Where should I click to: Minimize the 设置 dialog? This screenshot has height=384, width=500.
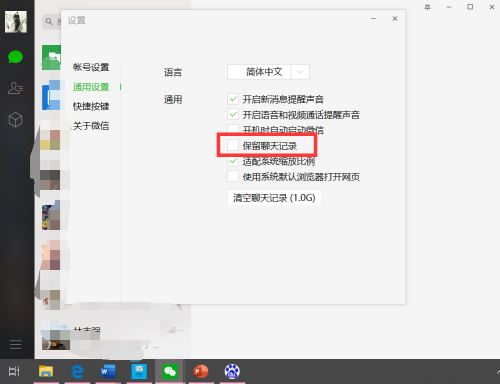(373, 19)
